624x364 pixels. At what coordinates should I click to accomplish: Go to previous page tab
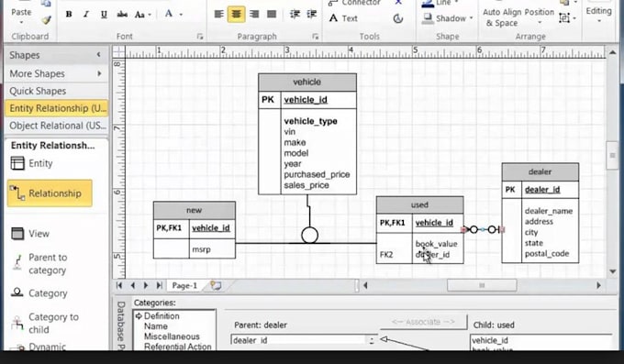(132, 285)
